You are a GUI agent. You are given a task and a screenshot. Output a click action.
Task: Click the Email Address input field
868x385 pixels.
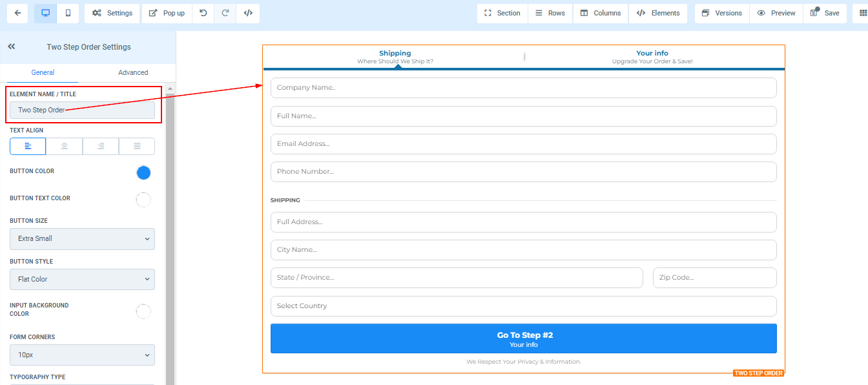[523, 144]
